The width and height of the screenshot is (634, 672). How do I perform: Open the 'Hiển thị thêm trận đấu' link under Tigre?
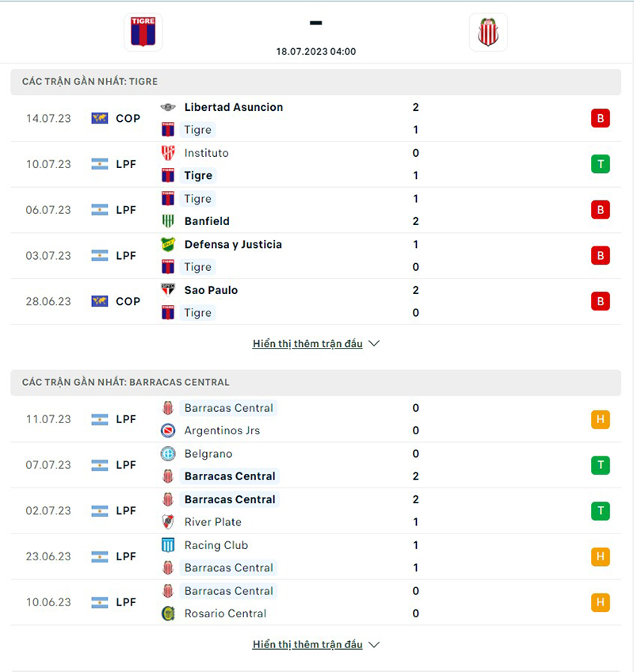click(x=307, y=344)
